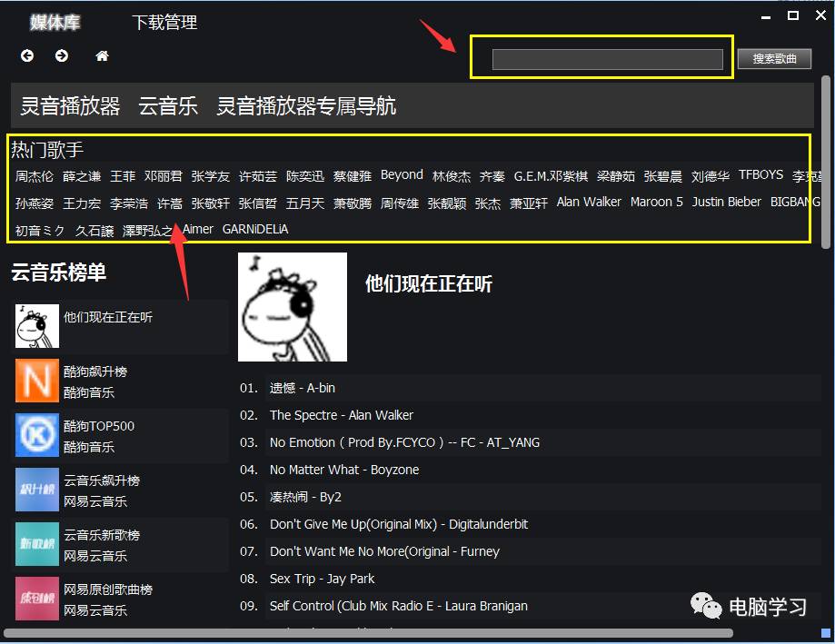Select artist Alan Walker in hot singers
This screenshot has height=644, width=835.
coord(589,203)
